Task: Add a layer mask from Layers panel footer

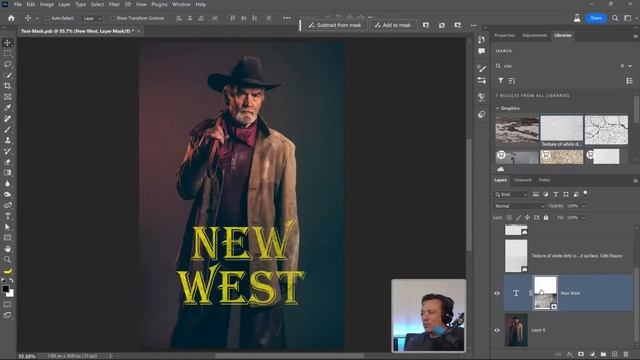Action: tap(581, 354)
